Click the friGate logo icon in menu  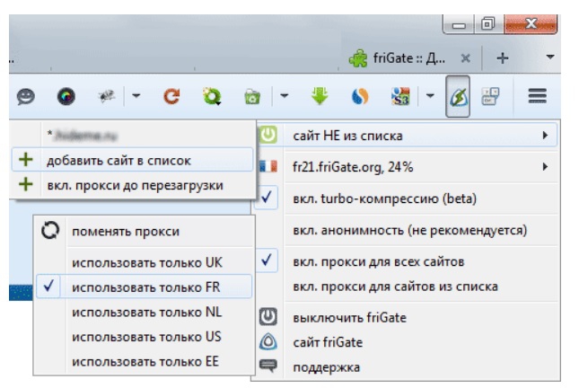pos(268,341)
